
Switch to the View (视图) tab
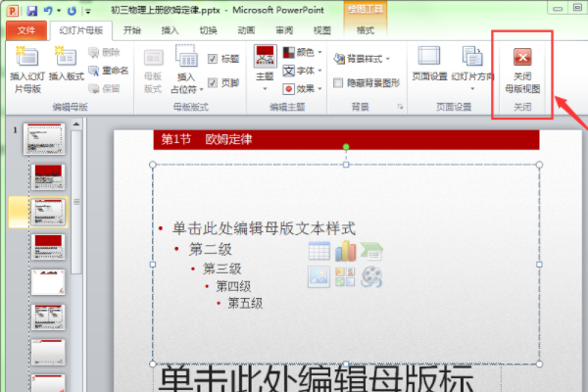click(322, 30)
